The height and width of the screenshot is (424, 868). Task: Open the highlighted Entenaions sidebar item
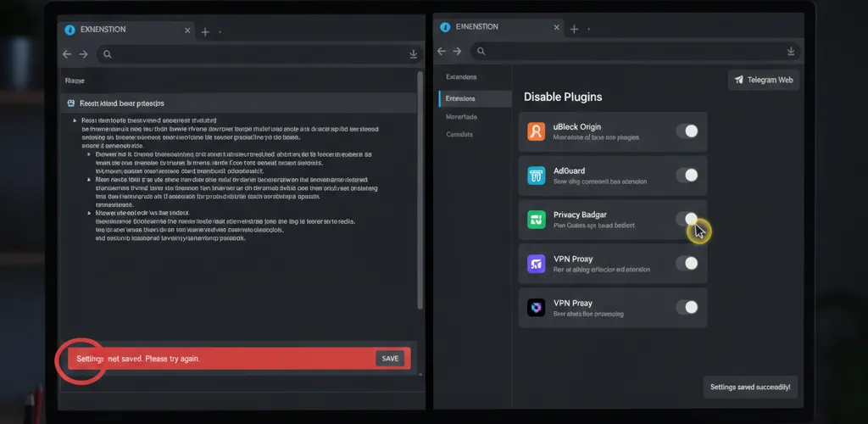(475, 98)
